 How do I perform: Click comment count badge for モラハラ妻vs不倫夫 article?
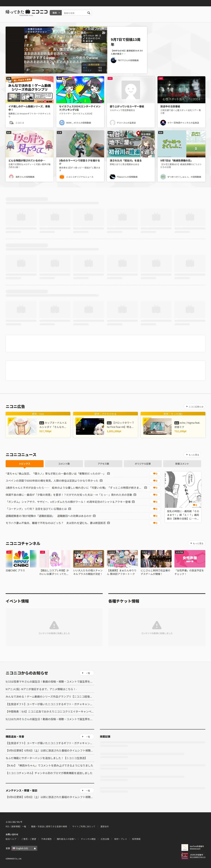155,523
